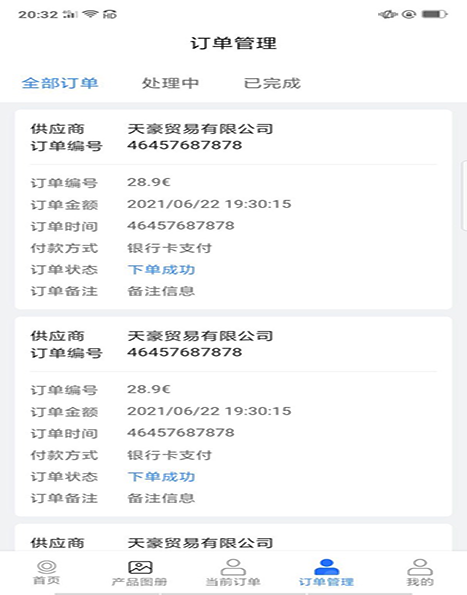Viewport: 467px width, 595px height.
Task: Switch to the 全部订单 tab
Action: [60, 83]
